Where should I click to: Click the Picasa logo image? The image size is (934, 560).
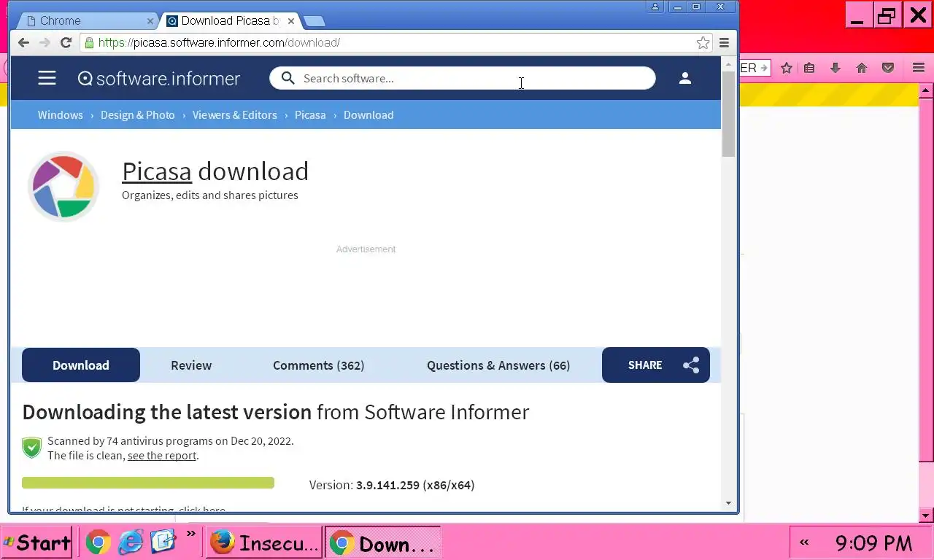pos(63,186)
